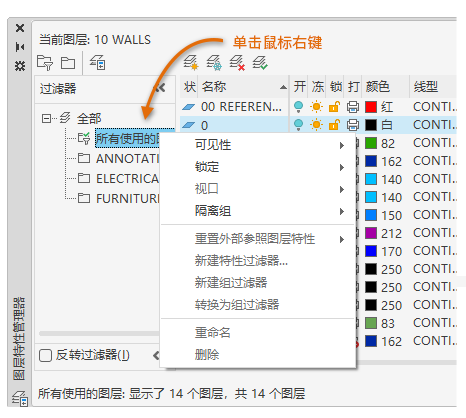Toggle lightbulb on/off for layer 0
Screen dimensions: 466x418
click(298, 125)
